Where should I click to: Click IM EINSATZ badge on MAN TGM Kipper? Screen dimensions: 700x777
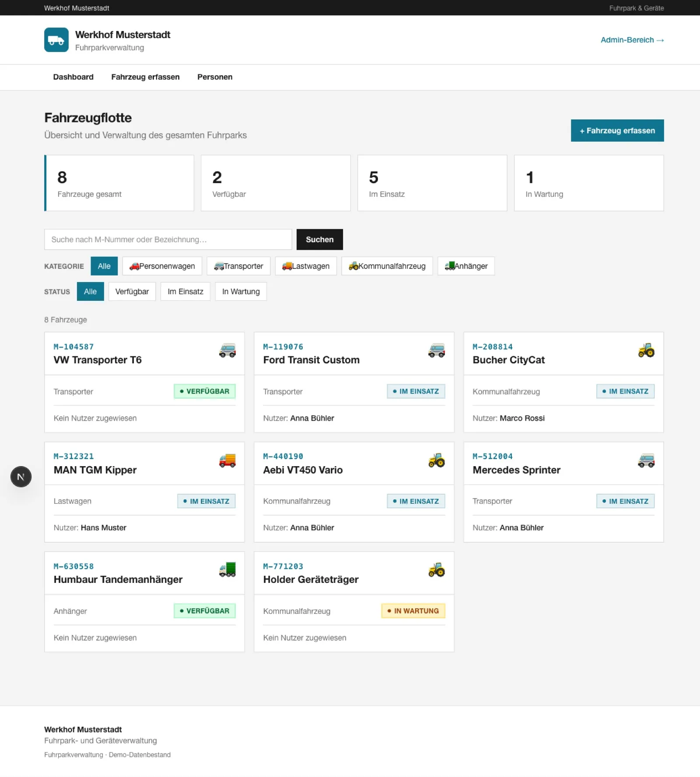pos(206,501)
